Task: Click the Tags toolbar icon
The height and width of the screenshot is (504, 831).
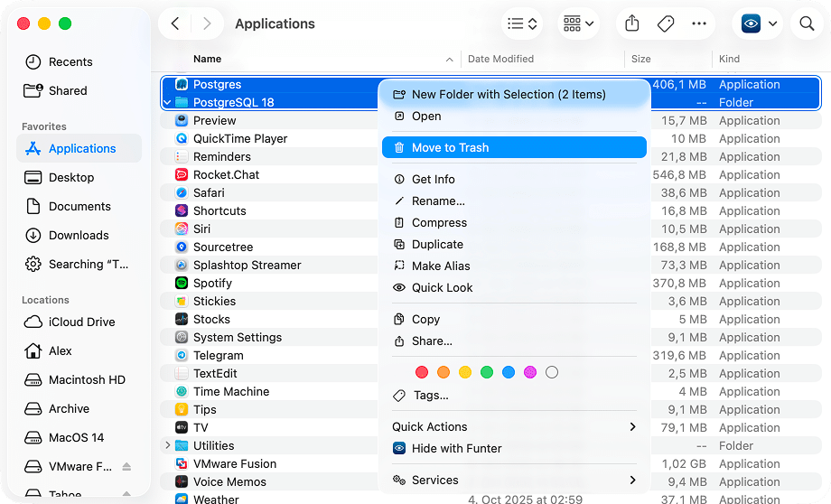Action: [666, 24]
